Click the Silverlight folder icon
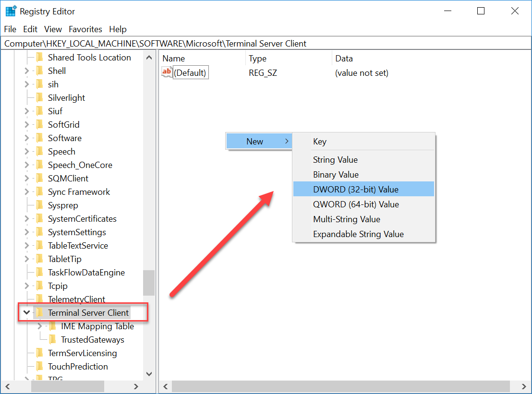Viewport: 532px width, 394px height. click(x=40, y=98)
